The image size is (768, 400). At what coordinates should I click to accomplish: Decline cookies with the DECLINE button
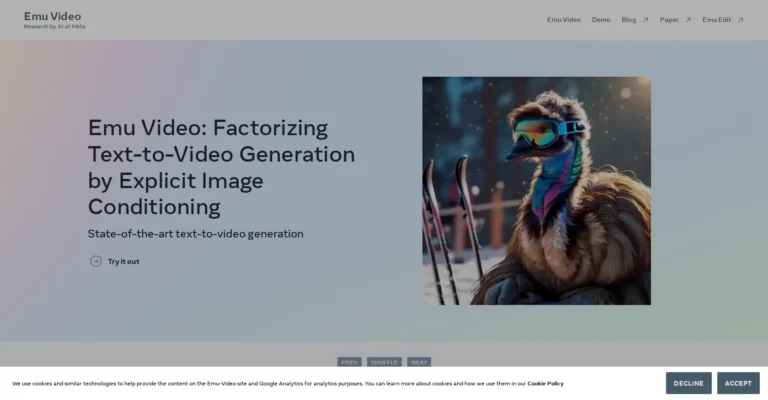click(x=688, y=383)
